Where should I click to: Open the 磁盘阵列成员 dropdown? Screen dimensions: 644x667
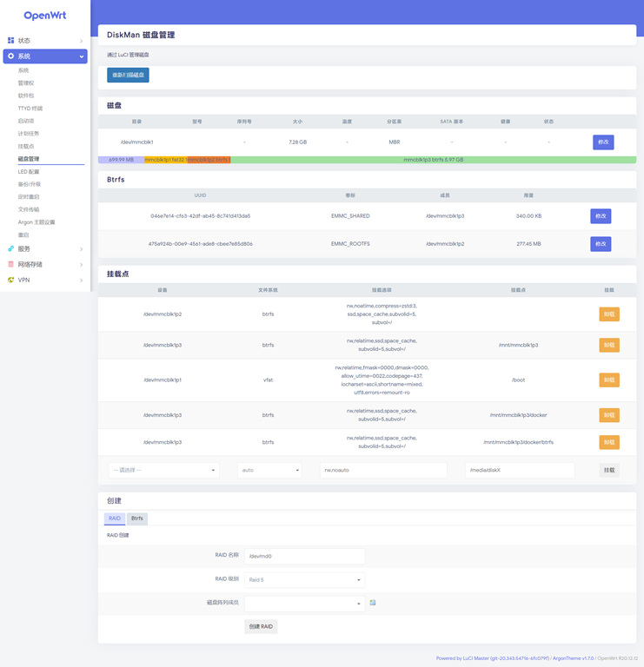tap(304, 603)
